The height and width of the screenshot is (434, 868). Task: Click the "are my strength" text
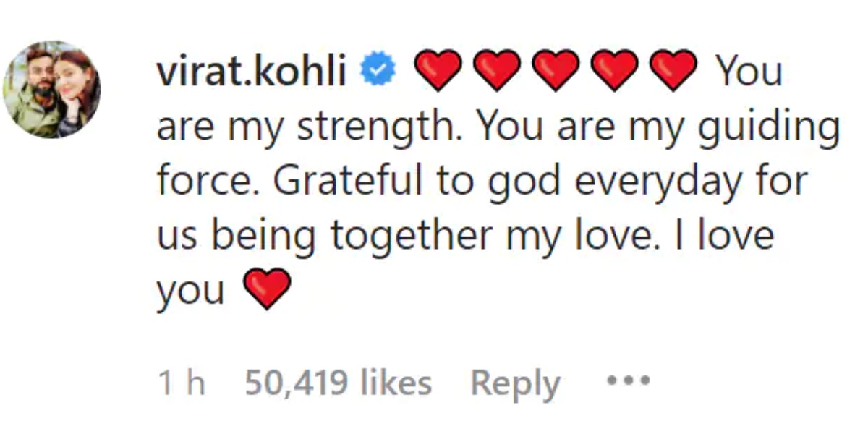pyautogui.click(x=302, y=127)
